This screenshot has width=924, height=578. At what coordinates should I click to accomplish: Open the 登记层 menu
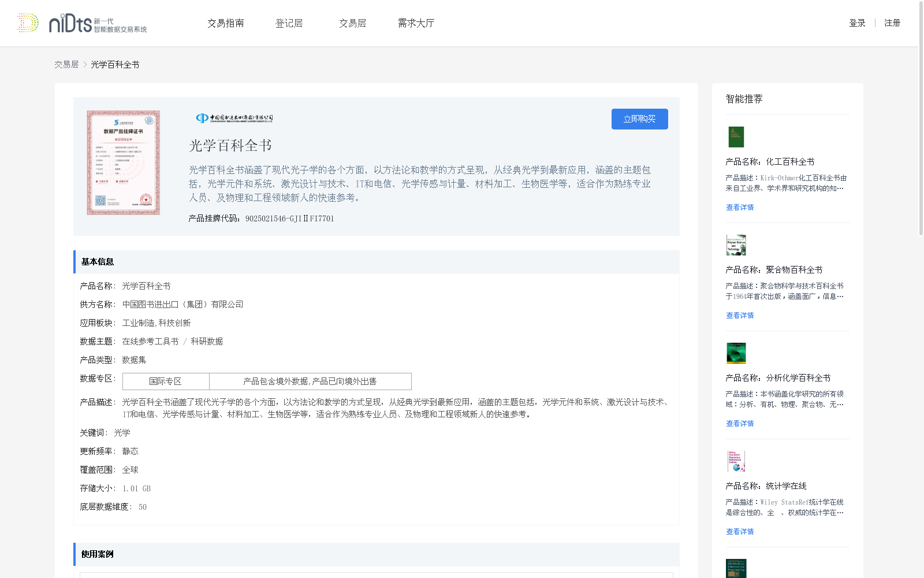(289, 23)
